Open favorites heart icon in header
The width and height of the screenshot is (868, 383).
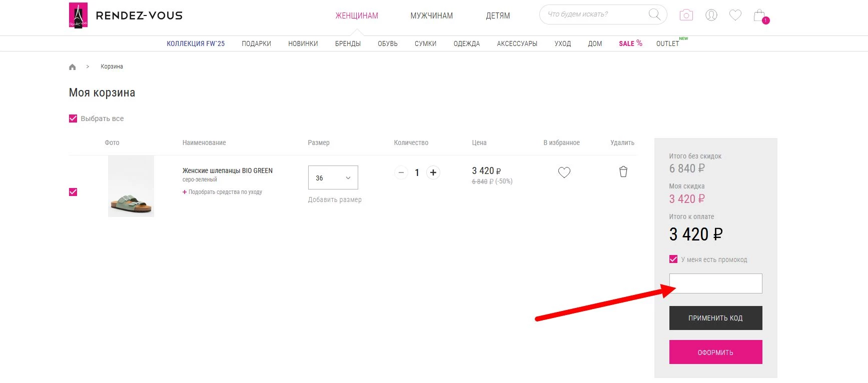[x=735, y=15]
